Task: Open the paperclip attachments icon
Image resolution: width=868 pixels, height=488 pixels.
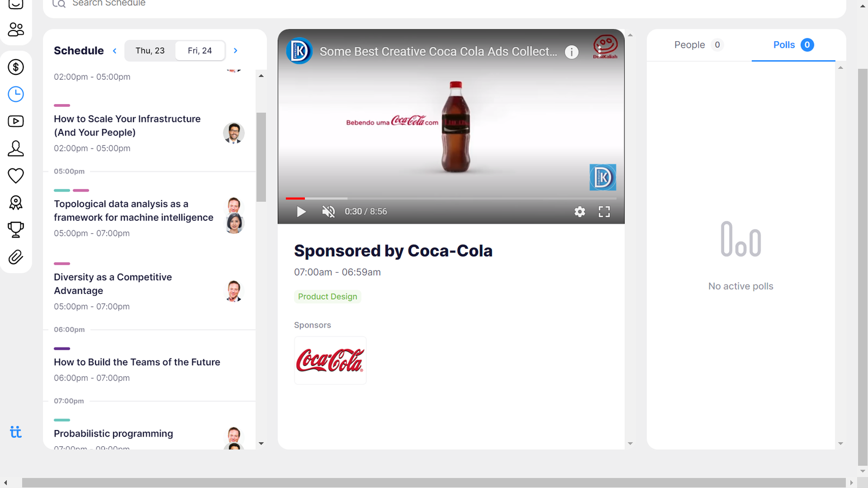Action: [x=16, y=257]
